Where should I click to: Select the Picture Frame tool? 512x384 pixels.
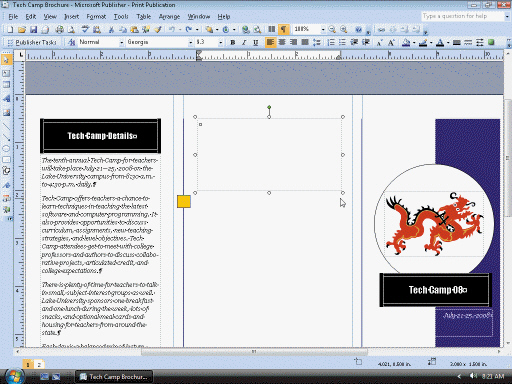[x=6, y=112]
